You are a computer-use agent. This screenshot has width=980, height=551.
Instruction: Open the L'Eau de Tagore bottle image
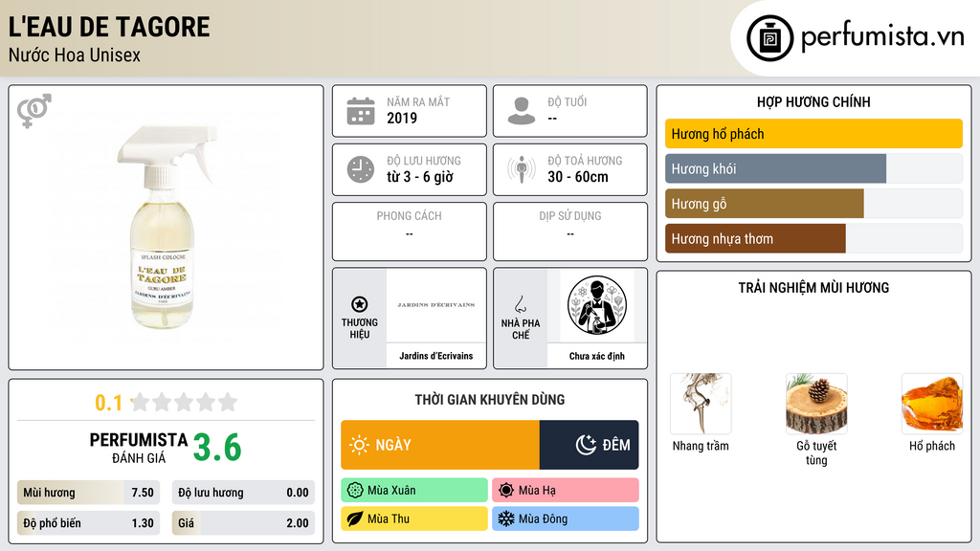point(167,227)
